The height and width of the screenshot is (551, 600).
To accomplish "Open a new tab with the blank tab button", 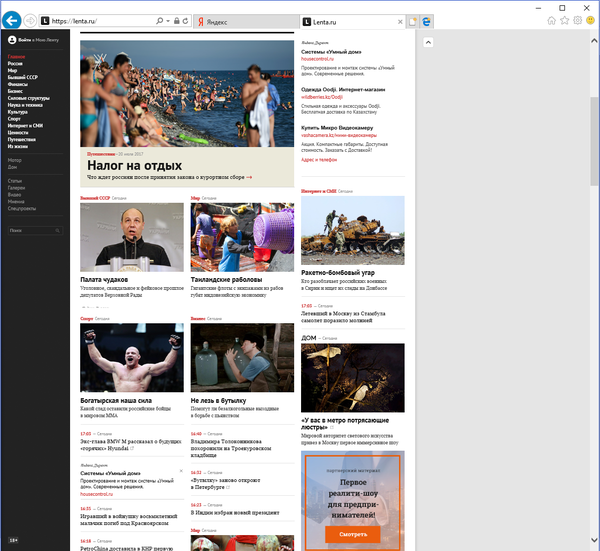I will [x=411, y=20].
